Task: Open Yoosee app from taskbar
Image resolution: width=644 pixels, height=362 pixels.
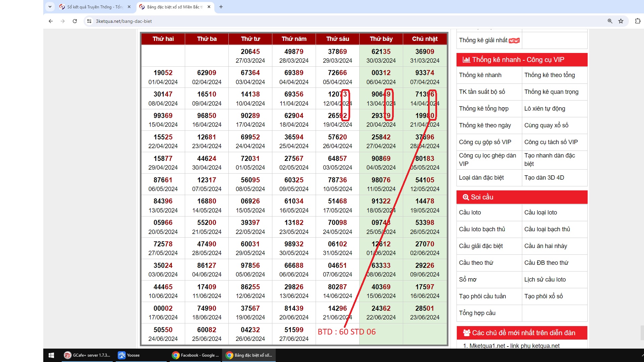Action: coord(129,355)
